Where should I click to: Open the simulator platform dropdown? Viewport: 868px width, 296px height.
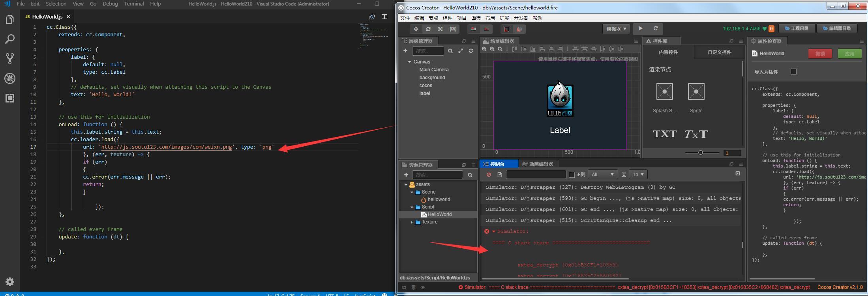[x=616, y=29]
